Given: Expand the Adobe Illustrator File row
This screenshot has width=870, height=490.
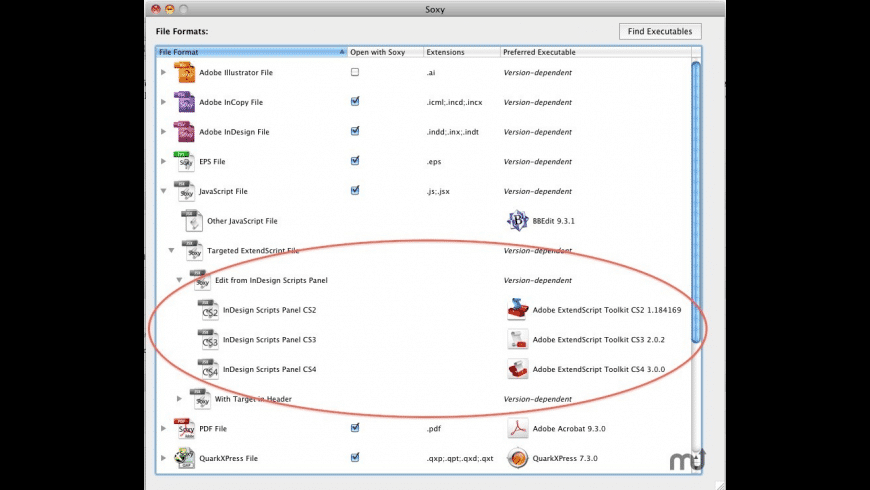Looking at the screenshot, I should (164, 72).
